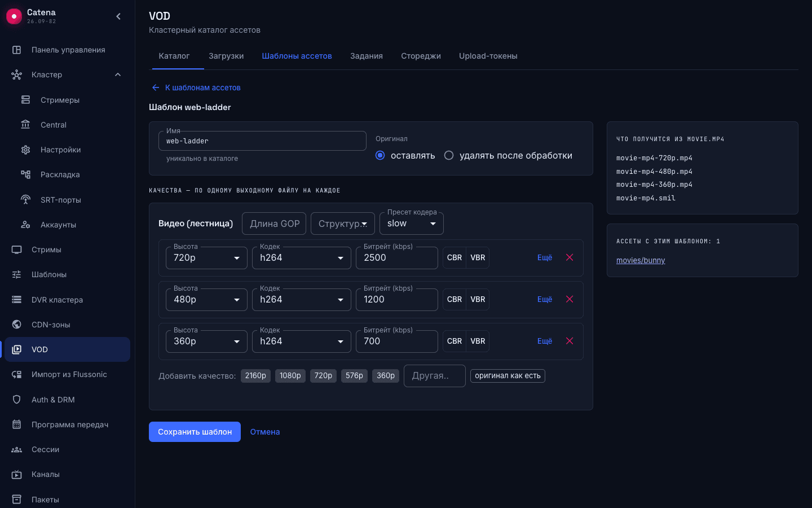Image resolution: width=812 pixels, height=508 pixels.
Task: Open the Задания tab
Action: (x=367, y=56)
